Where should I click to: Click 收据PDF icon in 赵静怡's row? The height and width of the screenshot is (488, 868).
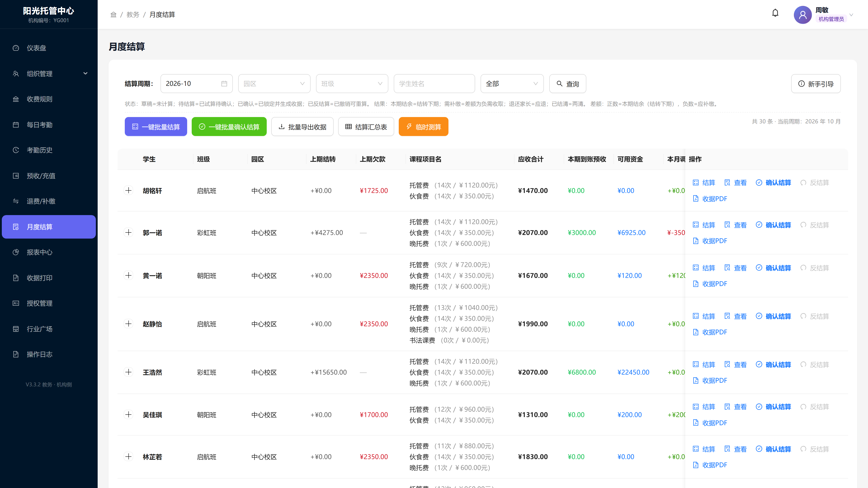tap(696, 332)
